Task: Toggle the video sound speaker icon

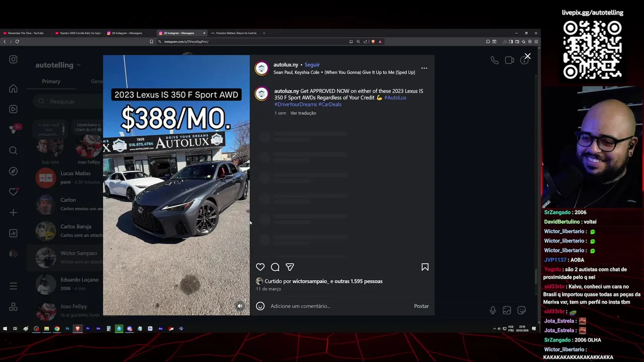Action: [x=240, y=306]
